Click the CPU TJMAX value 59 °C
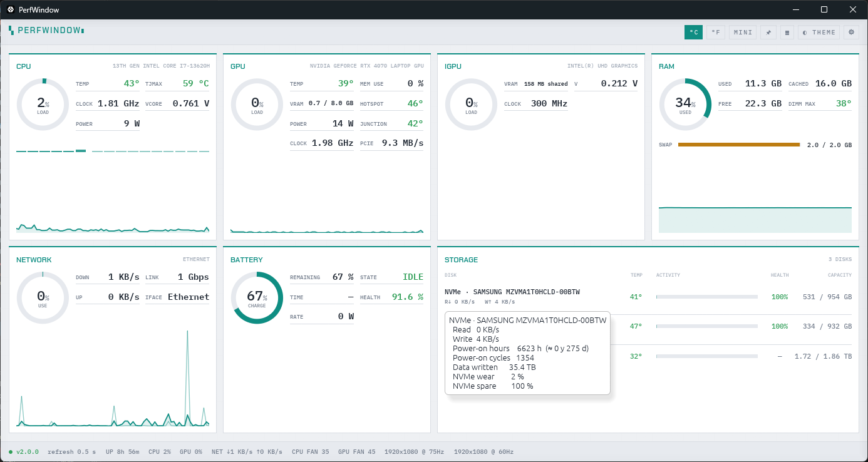 [x=196, y=83]
